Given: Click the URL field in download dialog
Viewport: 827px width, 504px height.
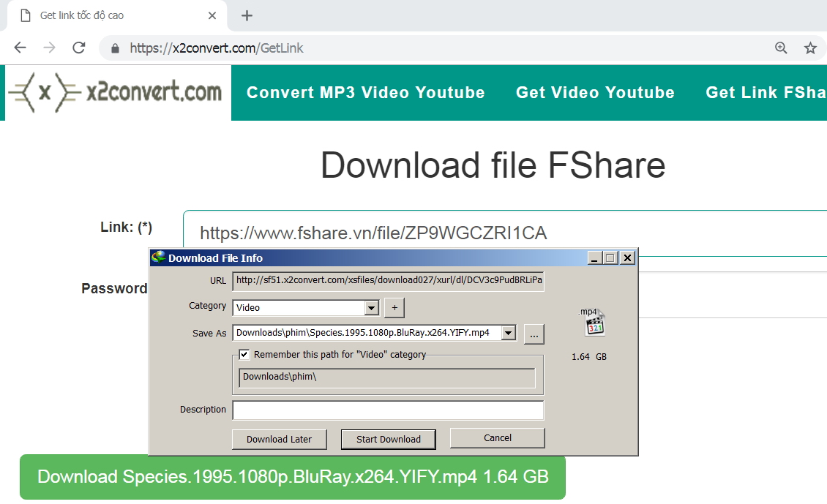Looking at the screenshot, I should pyautogui.click(x=388, y=280).
